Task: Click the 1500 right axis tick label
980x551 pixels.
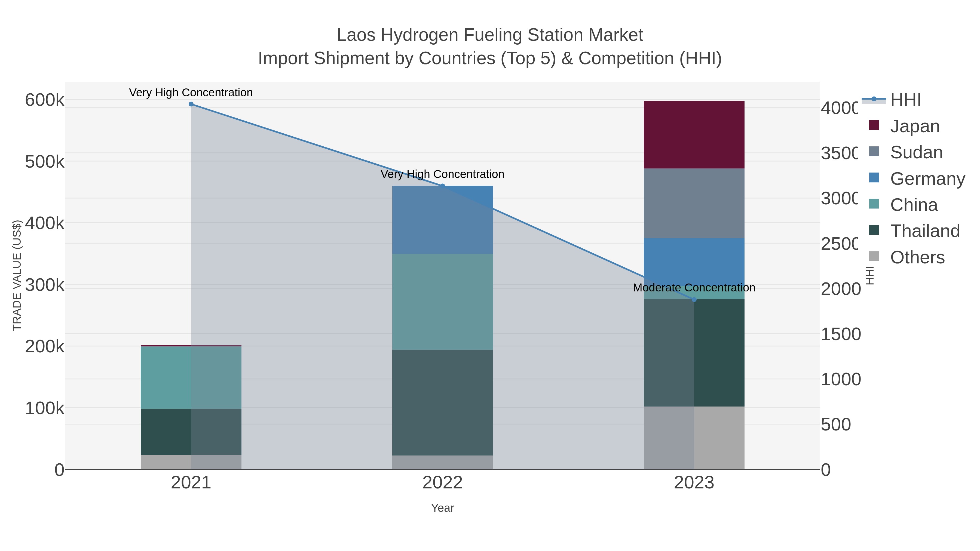Action: pos(841,334)
